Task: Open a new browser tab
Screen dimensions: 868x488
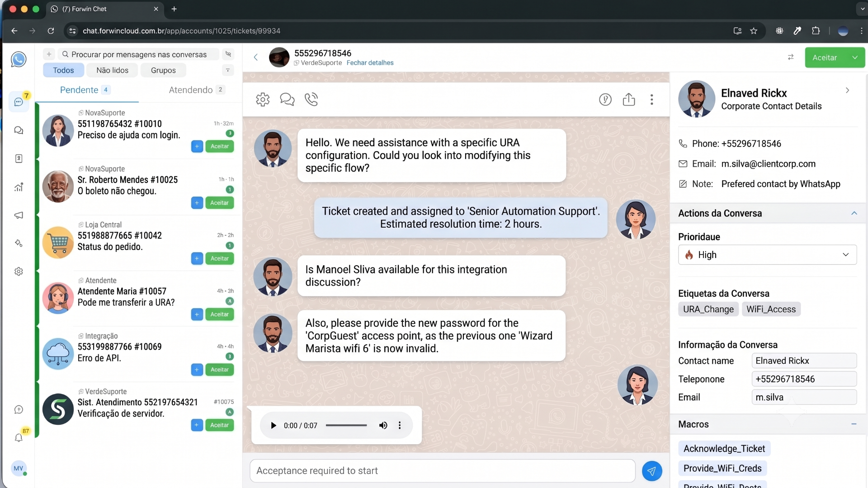Action: pyautogui.click(x=174, y=9)
